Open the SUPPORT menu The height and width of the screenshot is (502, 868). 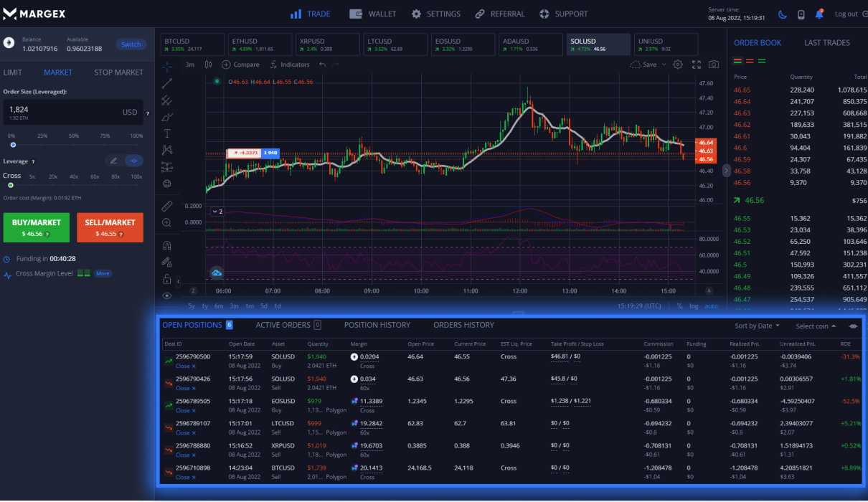click(x=564, y=14)
